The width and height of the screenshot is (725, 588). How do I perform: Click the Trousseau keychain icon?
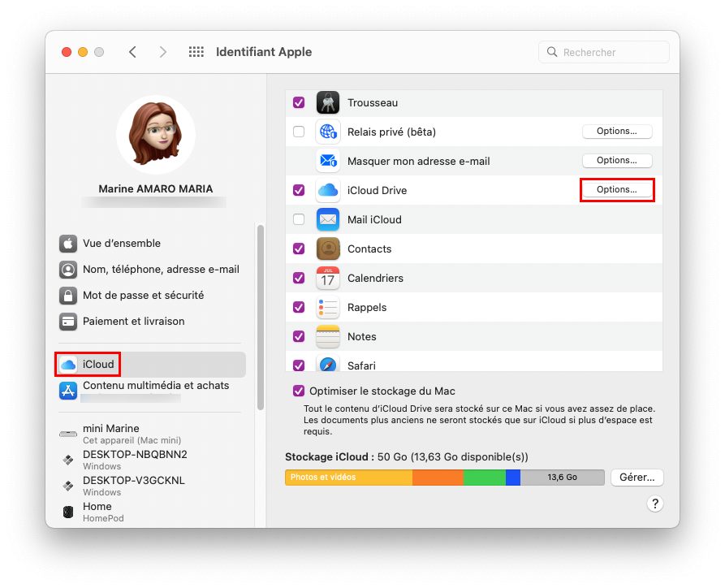[327, 103]
